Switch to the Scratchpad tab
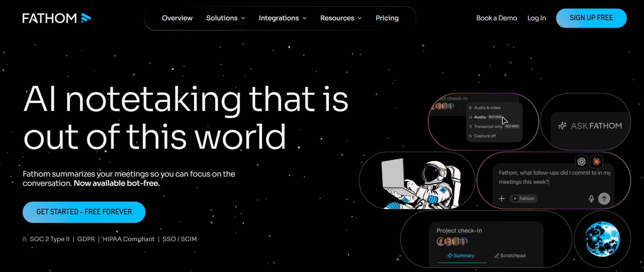The image size is (644, 272). pyautogui.click(x=510, y=256)
